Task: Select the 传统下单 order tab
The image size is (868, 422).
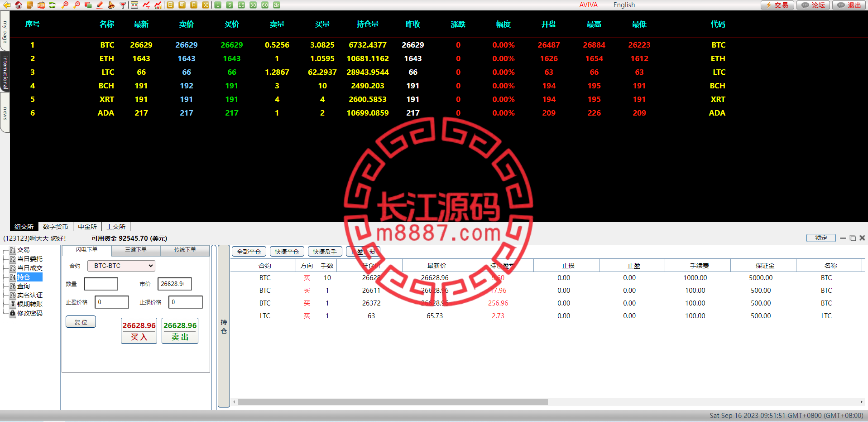Action: [x=185, y=250]
